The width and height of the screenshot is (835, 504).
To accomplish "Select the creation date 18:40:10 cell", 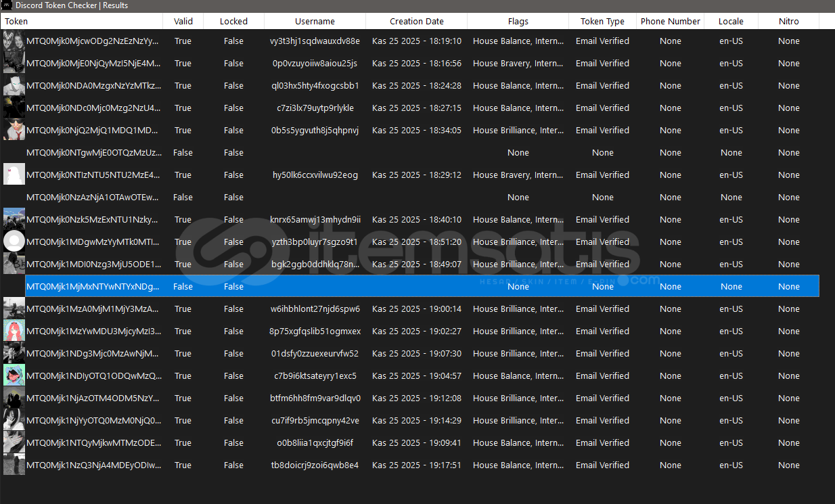I will point(416,220).
